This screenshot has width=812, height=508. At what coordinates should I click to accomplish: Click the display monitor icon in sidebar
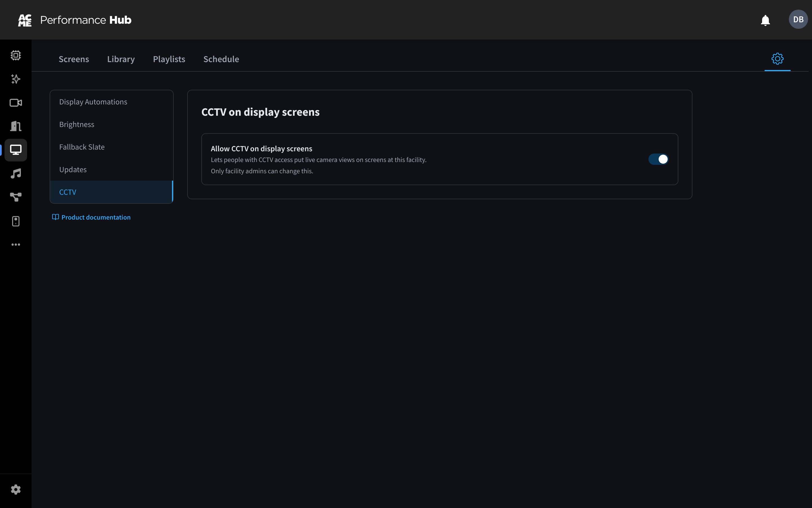point(16,150)
